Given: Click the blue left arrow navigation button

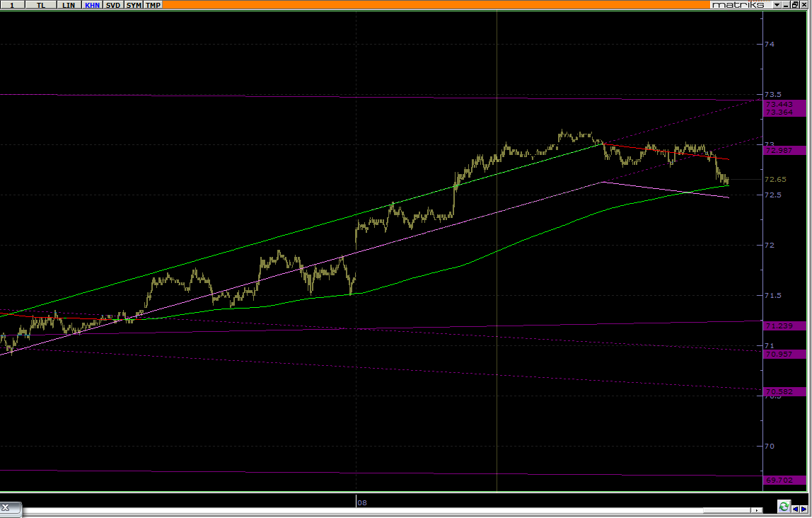Looking at the screenshot, I should 796,510.
